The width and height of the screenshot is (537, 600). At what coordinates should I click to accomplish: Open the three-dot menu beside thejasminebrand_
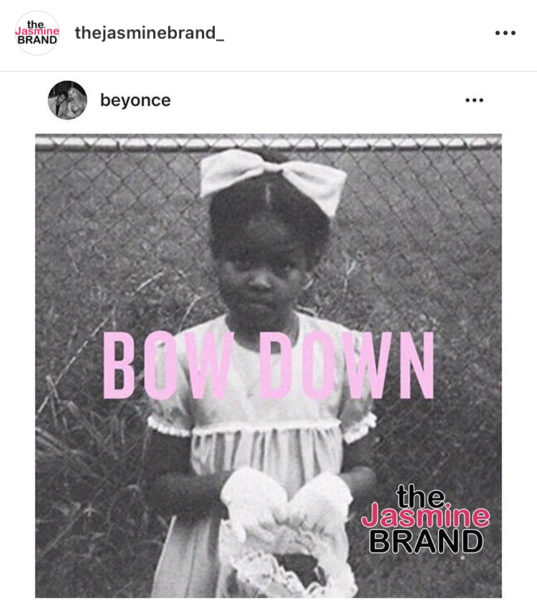(x=505, y=33)
